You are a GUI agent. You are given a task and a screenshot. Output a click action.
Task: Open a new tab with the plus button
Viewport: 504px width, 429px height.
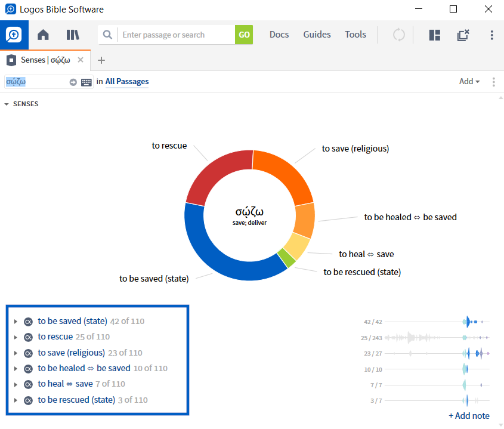click(x=101, y=60)
